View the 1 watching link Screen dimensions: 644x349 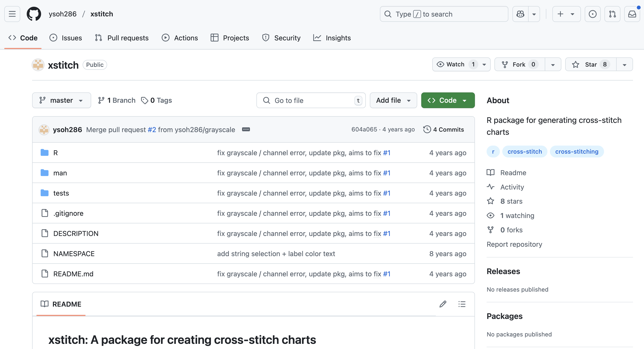click(510, 216)
